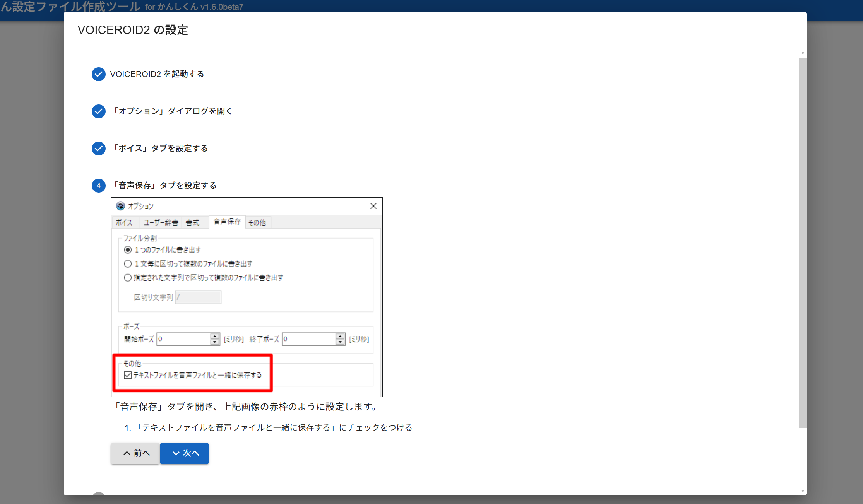The height and width of the screenshot is (504, 863).
Task: Select '1文毎に区切って複数のファイルに書き出す' radio
Action: pos(128,264)
